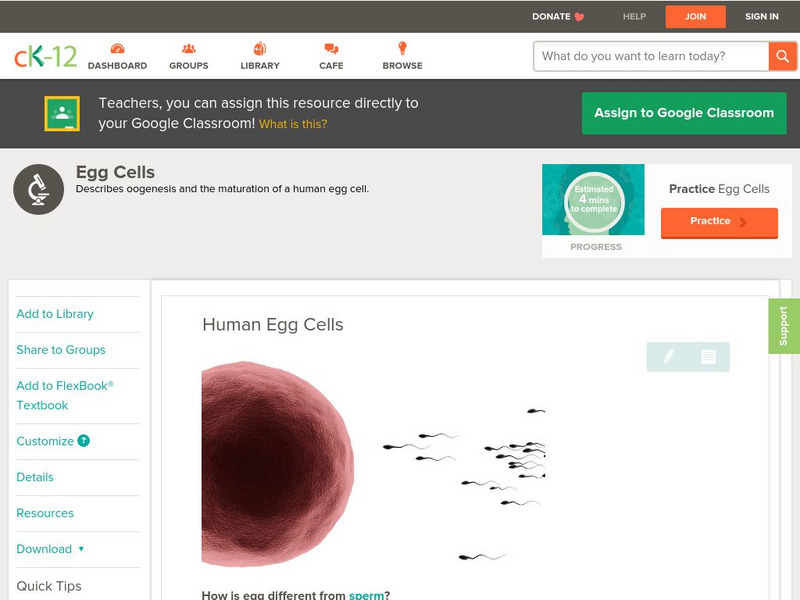Open the Library icon
This screenshot has width=800, height=600.
pos(260,49)
